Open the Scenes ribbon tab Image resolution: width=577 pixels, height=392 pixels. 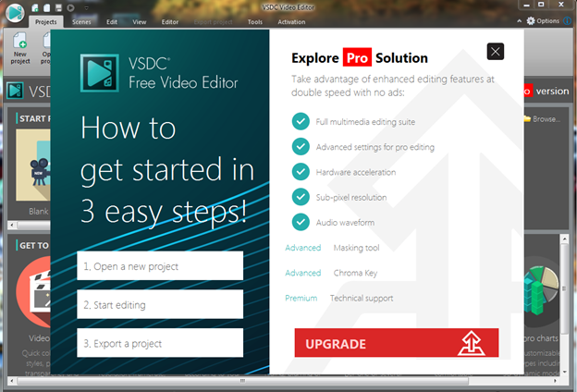81,22
